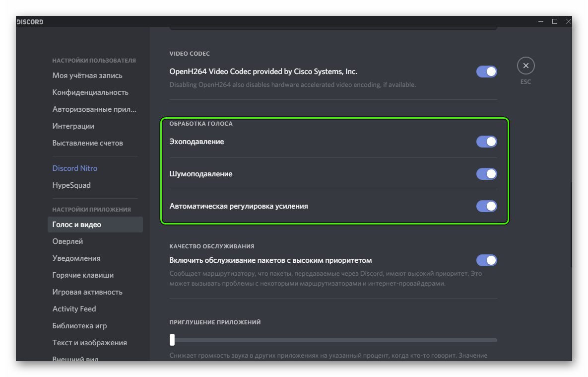Select Авторизованные приложения menu item
This screenshot has height=377, width=588.
point(94,109)
